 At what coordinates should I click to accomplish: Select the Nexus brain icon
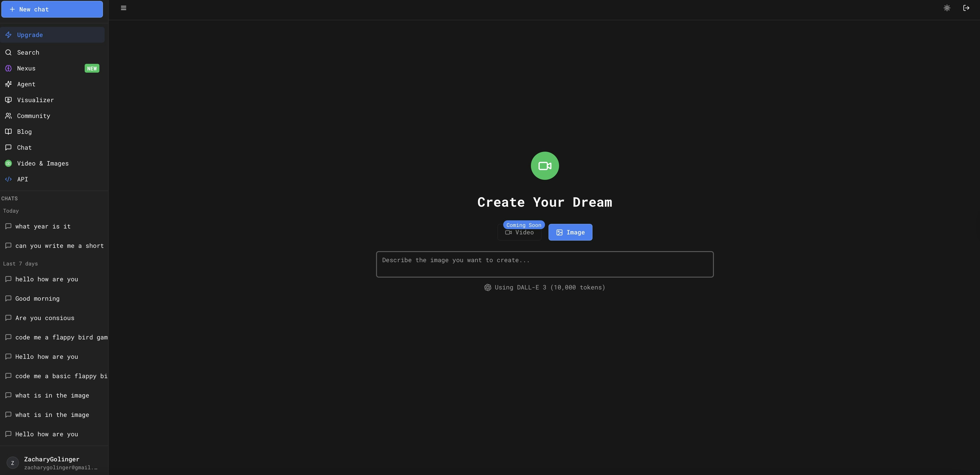click(8, 68)
